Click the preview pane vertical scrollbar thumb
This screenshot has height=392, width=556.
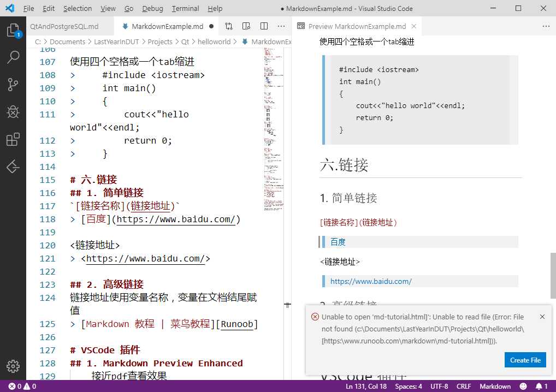pos(553,276)
